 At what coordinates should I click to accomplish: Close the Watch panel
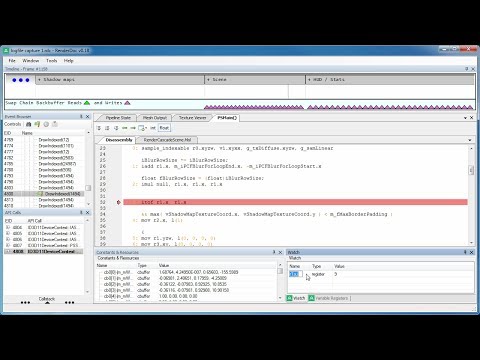[x=472, y=252]
